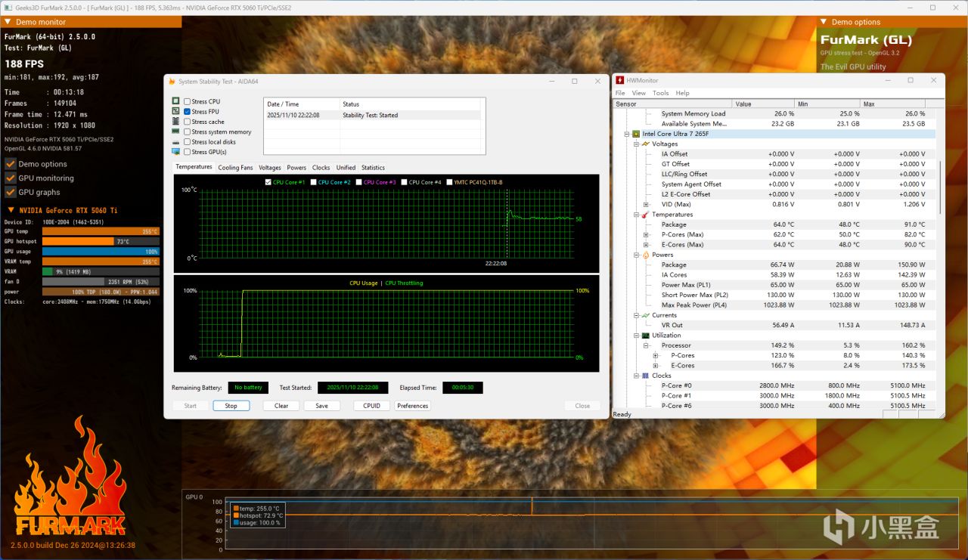
Task: Click the Temperatures thermometer icon in HWMonitor
Action: (x=646, y=215)
